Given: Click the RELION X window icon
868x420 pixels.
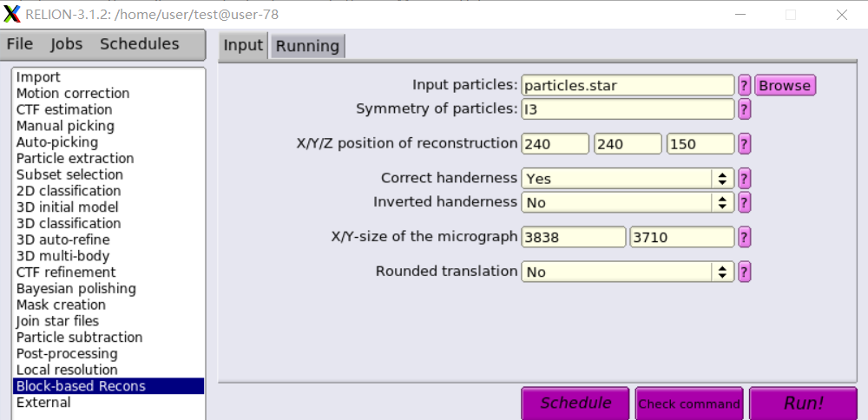Looking at the screenshot, I should click(x=11, y=15).
